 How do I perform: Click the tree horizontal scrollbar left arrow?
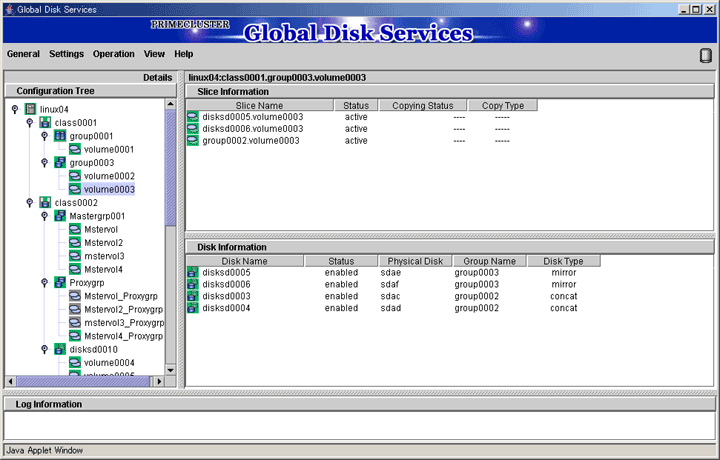[x=11, y=381]
